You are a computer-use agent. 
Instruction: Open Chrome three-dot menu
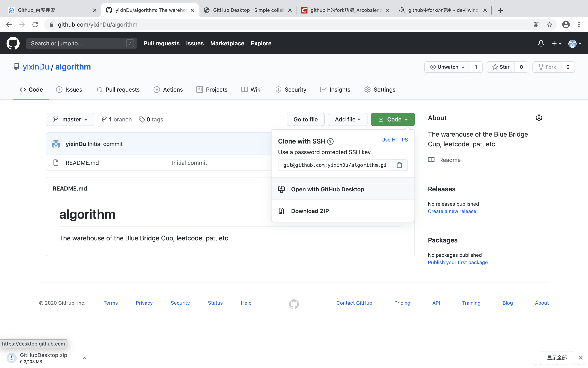tap(579, 25)
